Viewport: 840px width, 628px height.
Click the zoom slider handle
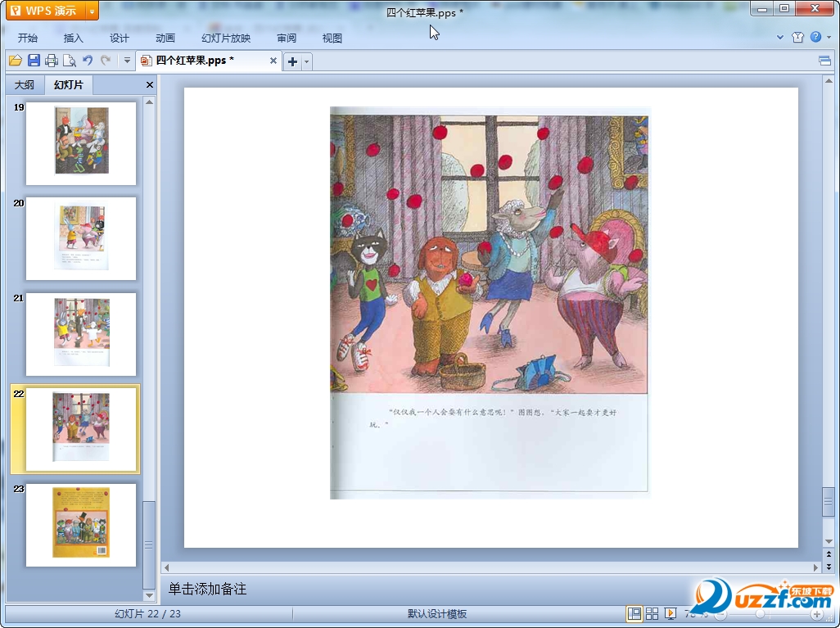[x=760, y=614]
